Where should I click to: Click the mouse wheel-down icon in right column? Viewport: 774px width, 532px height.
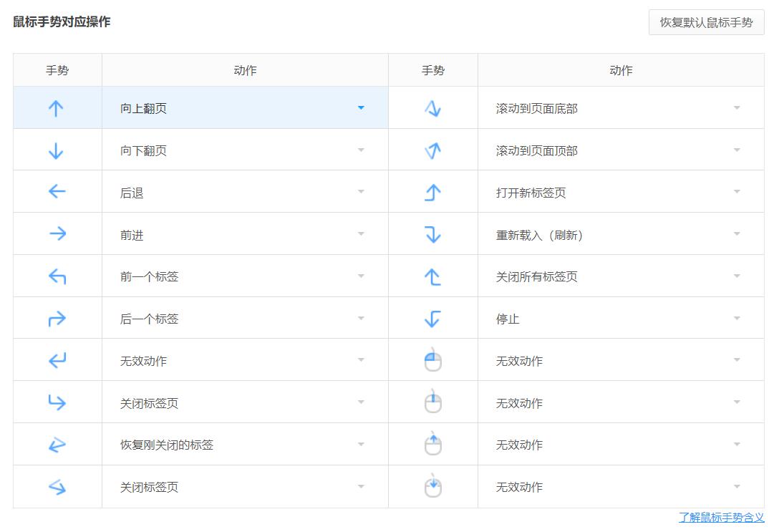pos(432,487)
